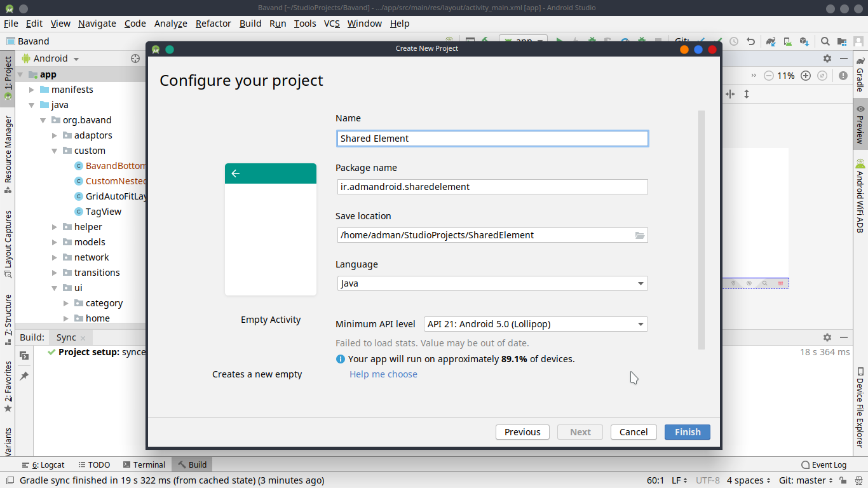Zoom out the layout preview

[768, 76]
